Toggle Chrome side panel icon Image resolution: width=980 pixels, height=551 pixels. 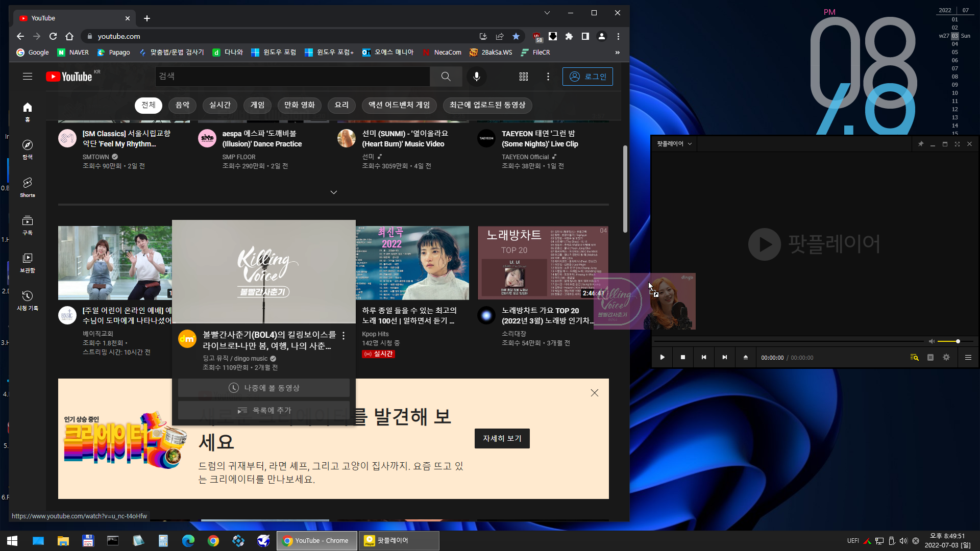[x=585, y=36]
